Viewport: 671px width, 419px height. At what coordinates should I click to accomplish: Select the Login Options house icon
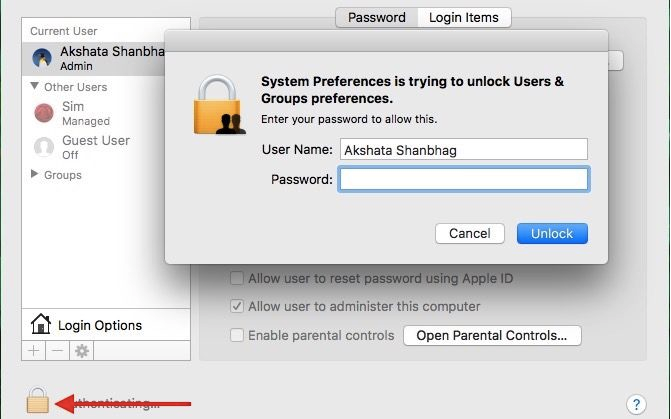[x=41, y=324]
